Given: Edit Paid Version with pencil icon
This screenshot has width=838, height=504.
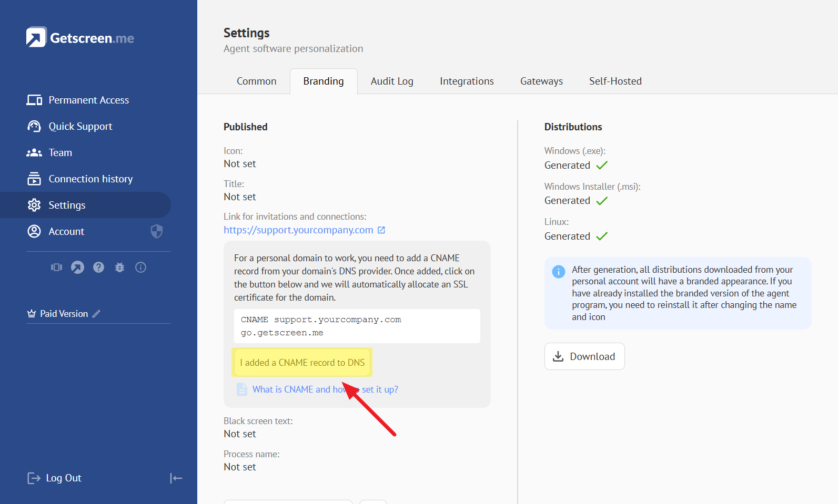Looking at the screenshot, I should point(96,314).
